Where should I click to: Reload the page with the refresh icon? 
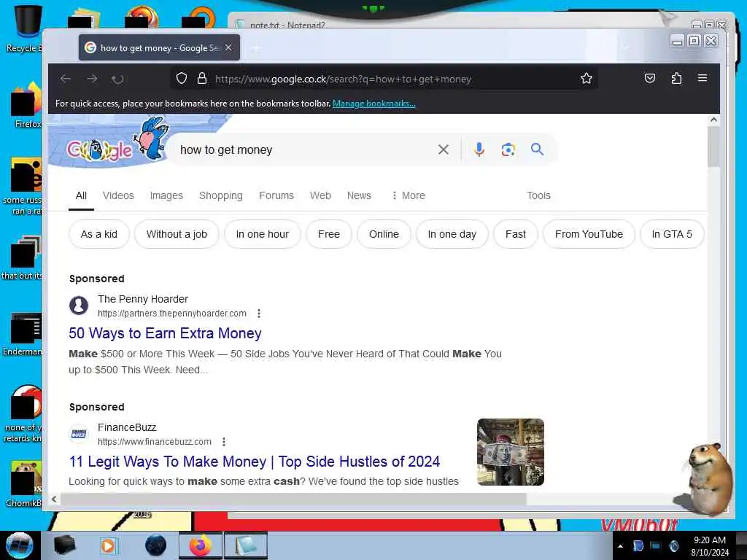[x=117, y=79]
